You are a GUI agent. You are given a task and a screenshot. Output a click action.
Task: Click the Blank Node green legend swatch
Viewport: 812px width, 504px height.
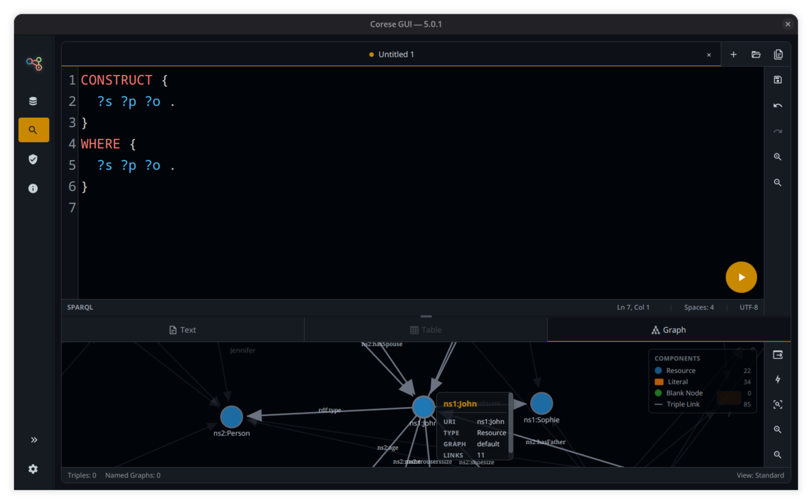point(658,393)
